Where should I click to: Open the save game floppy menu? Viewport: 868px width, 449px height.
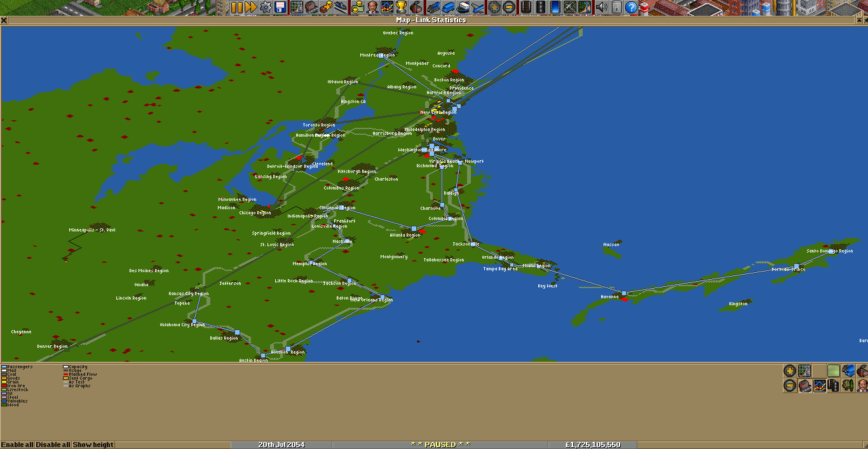(280, 7)
